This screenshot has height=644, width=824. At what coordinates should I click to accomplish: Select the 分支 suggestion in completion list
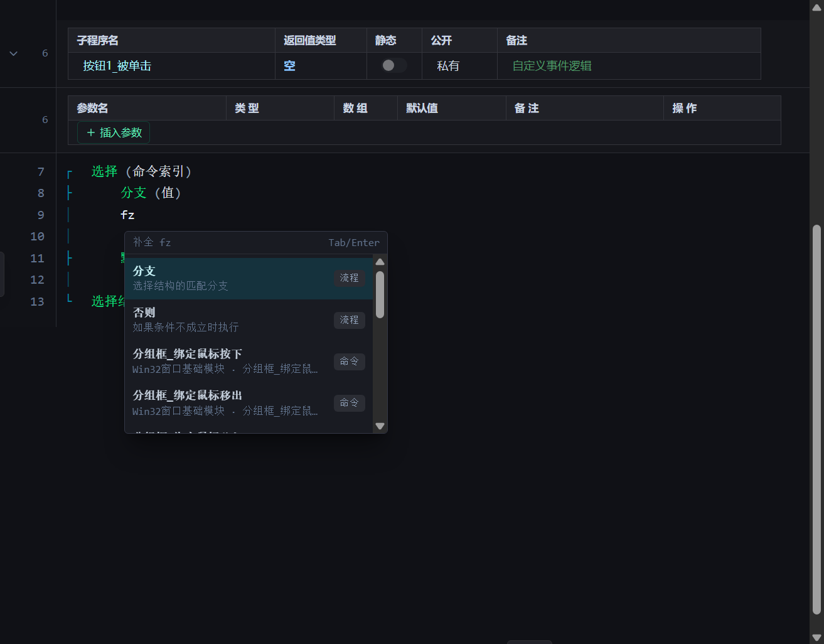[x=249, y=278]
